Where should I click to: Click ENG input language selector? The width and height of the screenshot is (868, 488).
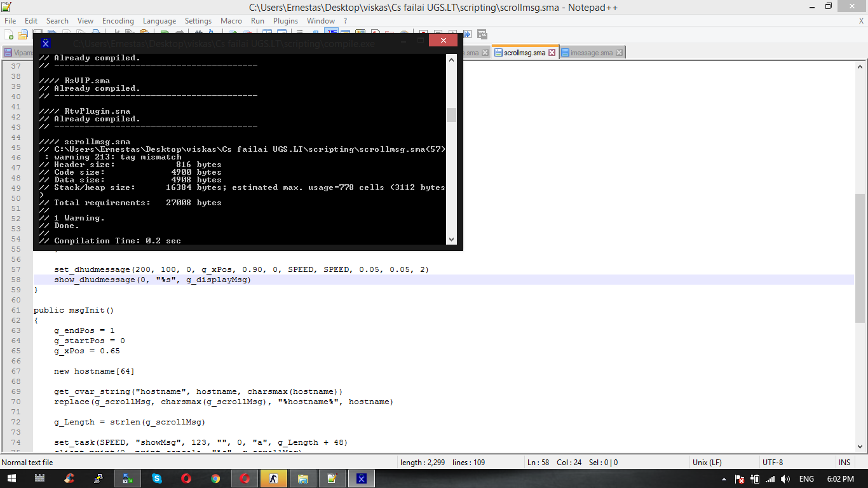pyautogui.click(x=806, y=479)
